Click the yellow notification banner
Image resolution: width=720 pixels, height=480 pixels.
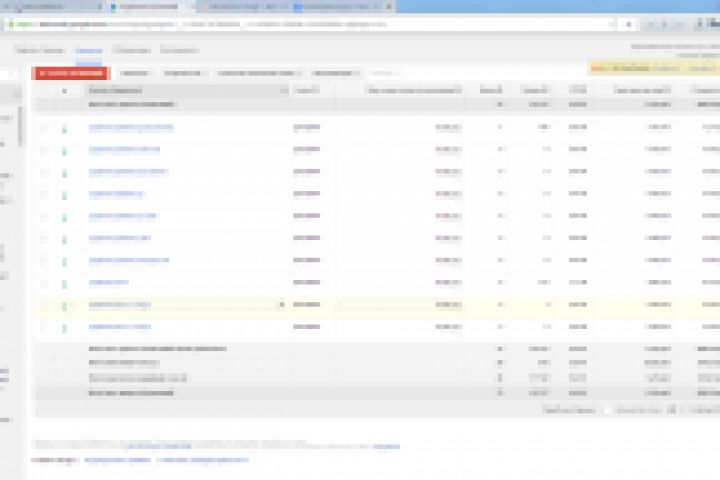click(x=654, y=68)
